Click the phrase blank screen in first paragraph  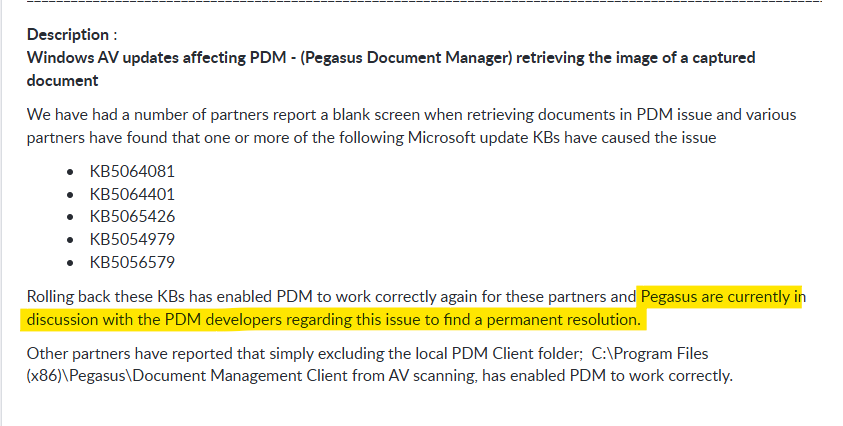376,115
